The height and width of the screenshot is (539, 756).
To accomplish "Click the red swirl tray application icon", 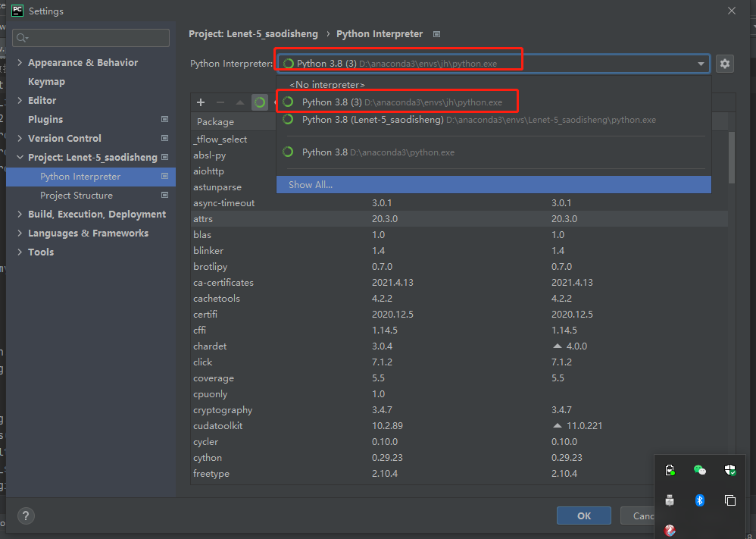I will point(670,531).
